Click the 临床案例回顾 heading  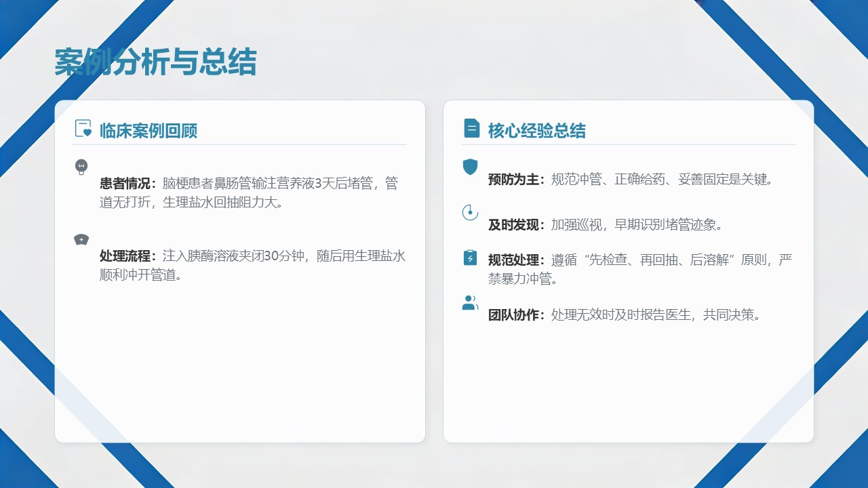tap(149, 130)
